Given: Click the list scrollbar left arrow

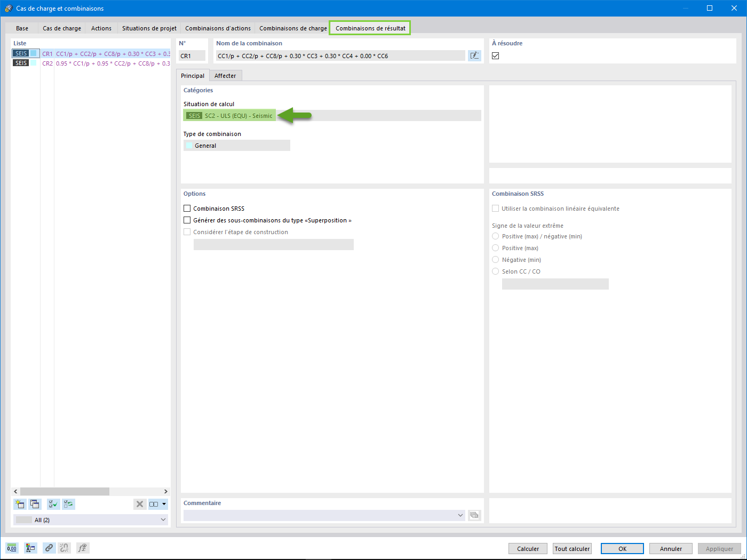Looking at the screenshot, I should 15,491.
